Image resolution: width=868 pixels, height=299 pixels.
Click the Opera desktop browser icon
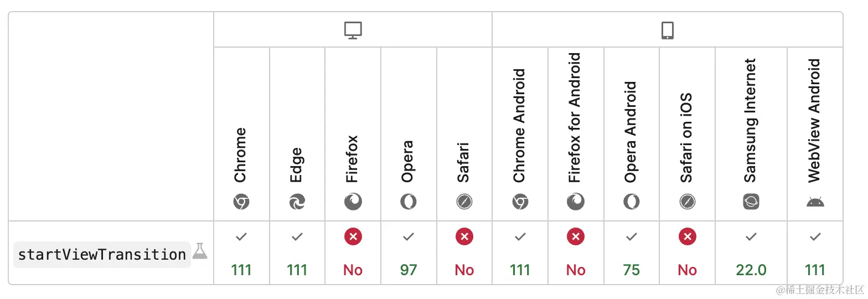pos(409,202)
